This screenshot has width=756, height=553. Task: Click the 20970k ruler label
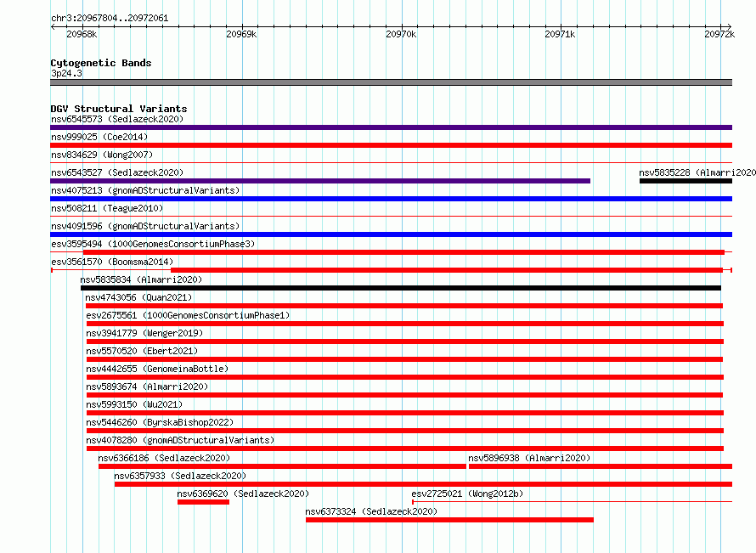pos(401,34)
